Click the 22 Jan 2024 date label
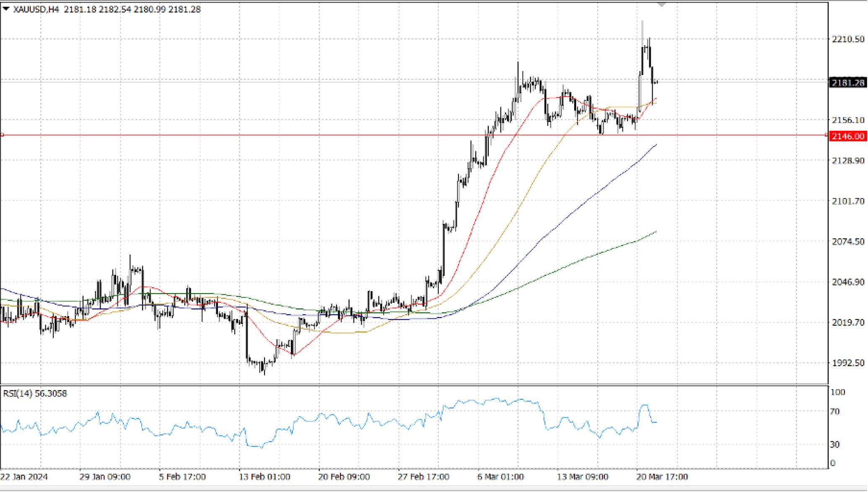 pyautogui.click(x=24, y=477)
